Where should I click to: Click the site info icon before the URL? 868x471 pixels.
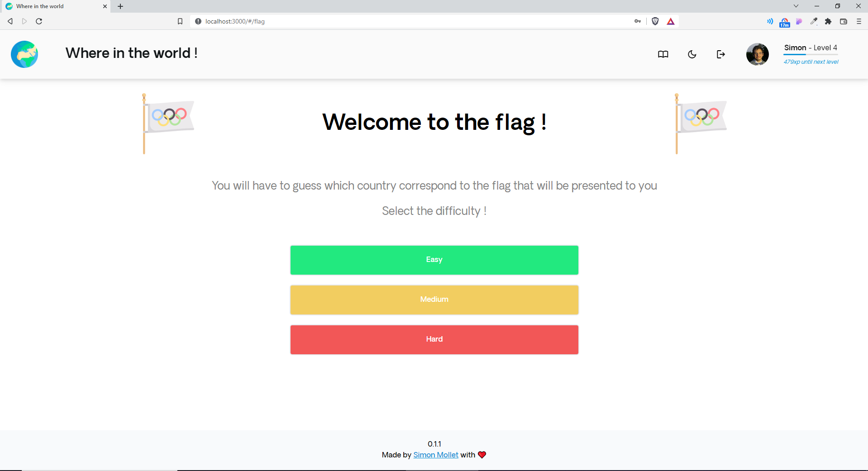pos(198,21)
